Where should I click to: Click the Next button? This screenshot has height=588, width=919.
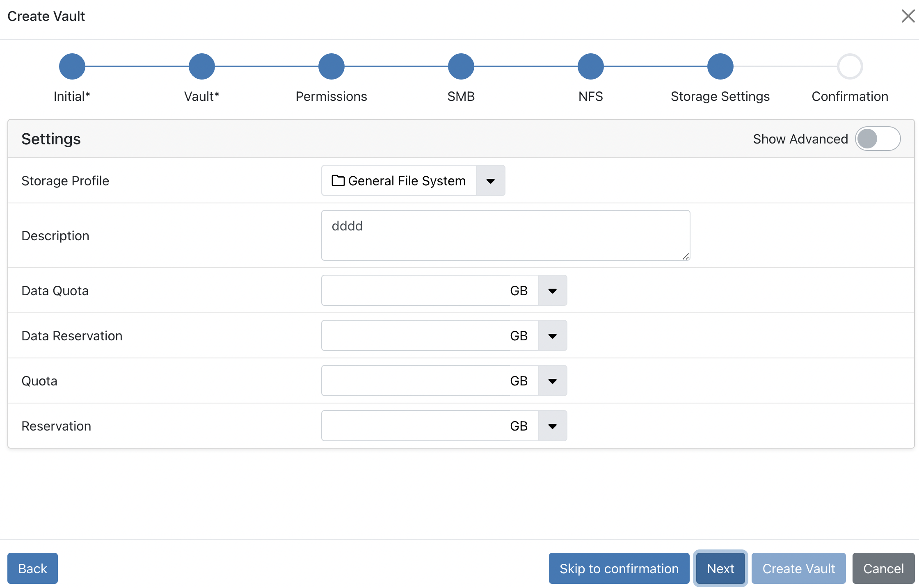[x=720, y=568]
